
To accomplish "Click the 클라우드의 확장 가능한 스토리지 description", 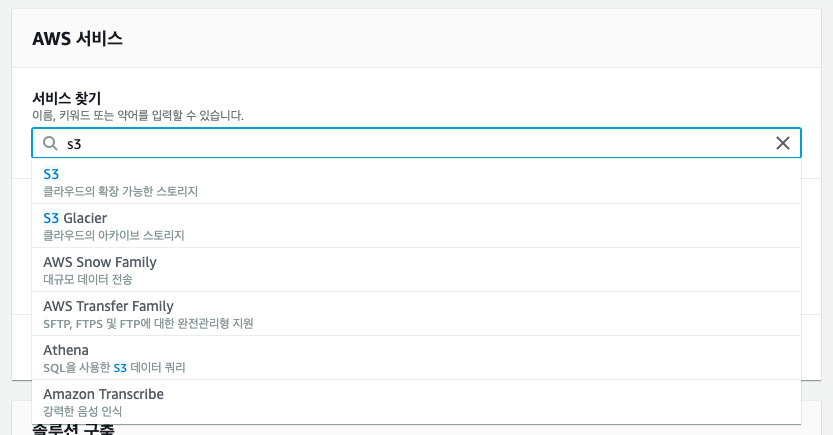I will (121, 191).
